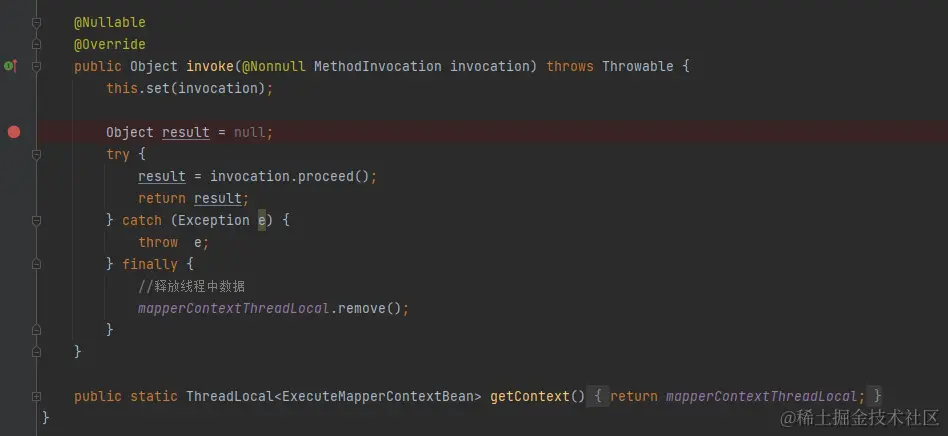Click collapsed closing brace after mapperContextThreadLocal
Viewport: 948px width, 436px height.
pos(876,396)
